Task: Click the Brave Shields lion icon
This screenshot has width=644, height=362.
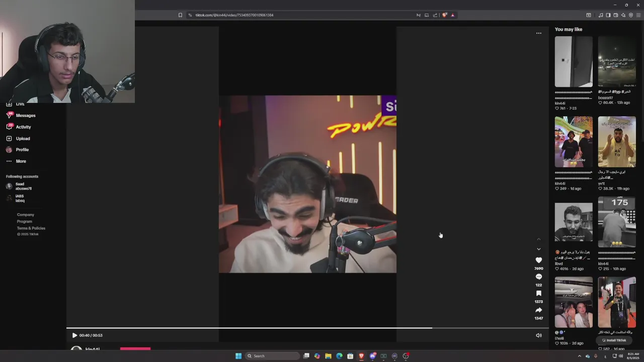Action: (x=444, y=15)
